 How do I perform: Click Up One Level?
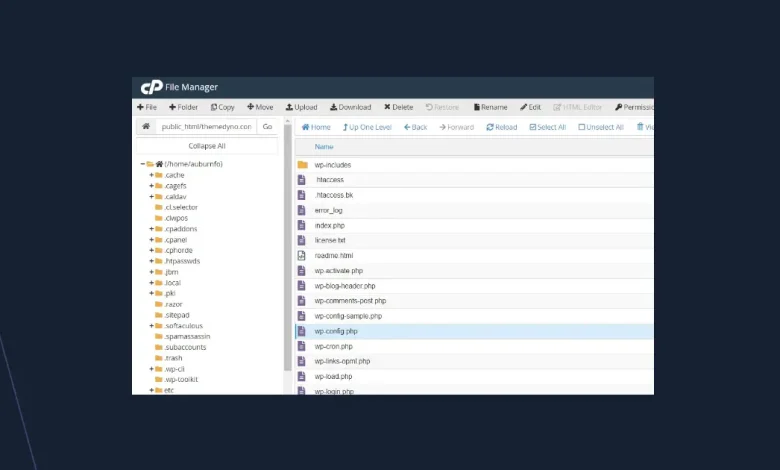coord(367,127)
